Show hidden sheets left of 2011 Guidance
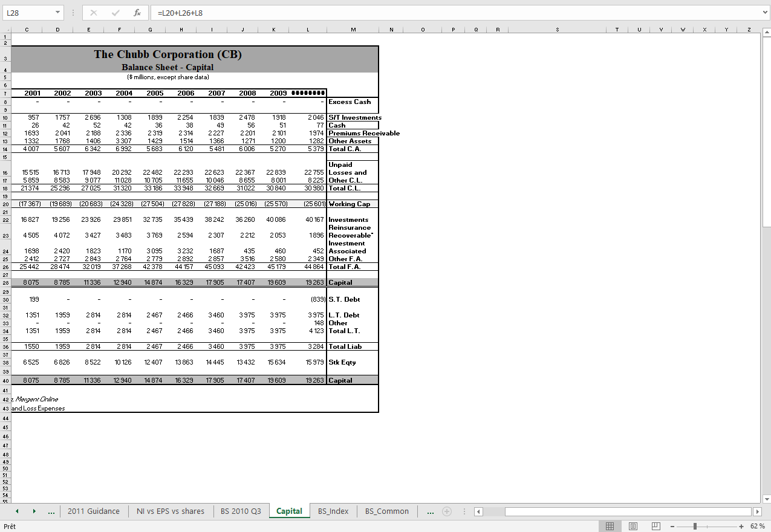This screenshot has width=771, height=532. click(x=51, y=511)
